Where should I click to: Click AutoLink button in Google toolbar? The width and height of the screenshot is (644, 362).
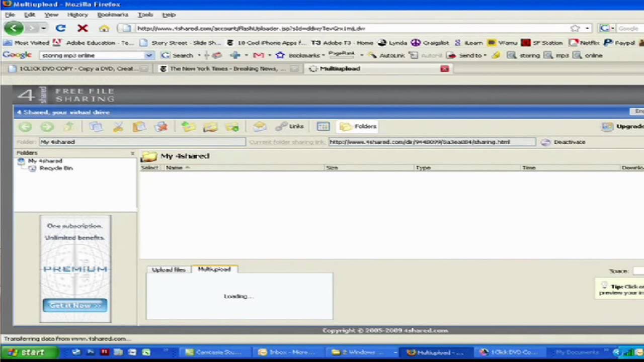(x=387, y=55)
